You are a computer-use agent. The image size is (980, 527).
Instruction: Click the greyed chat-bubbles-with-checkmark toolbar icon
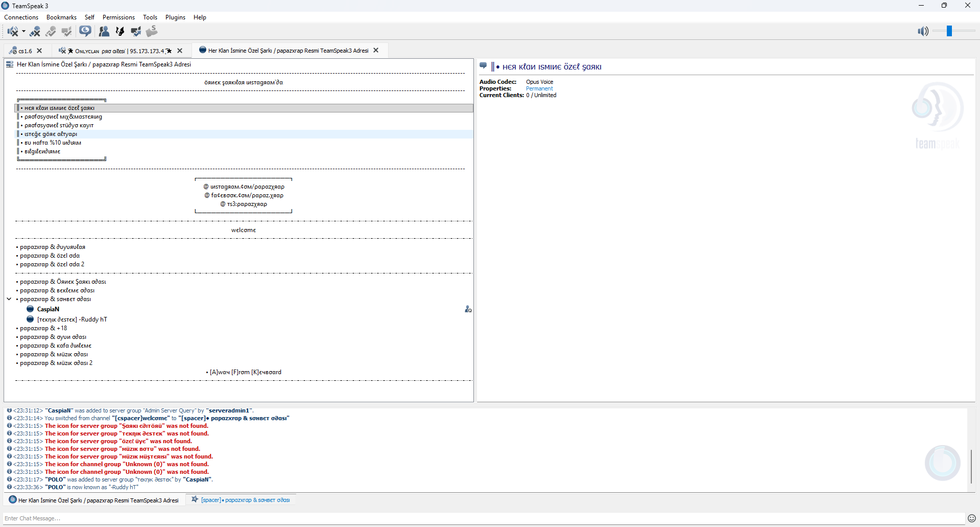tap(67, 32)
